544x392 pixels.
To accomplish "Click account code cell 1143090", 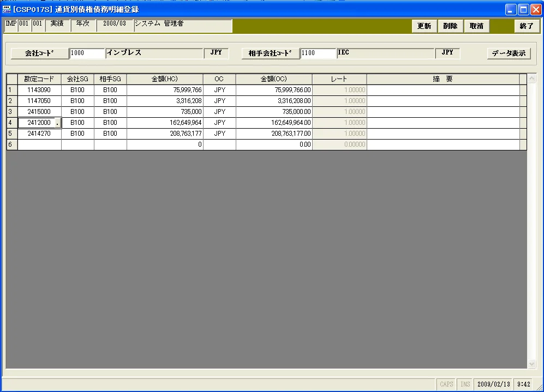I will [x=39, y=90].
